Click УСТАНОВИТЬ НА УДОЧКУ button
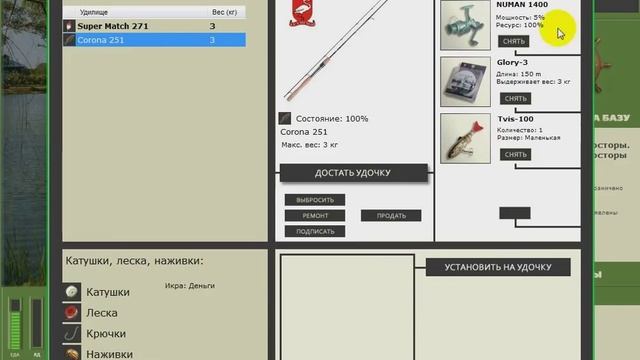640x360 pixels. (x=498, y=267)
